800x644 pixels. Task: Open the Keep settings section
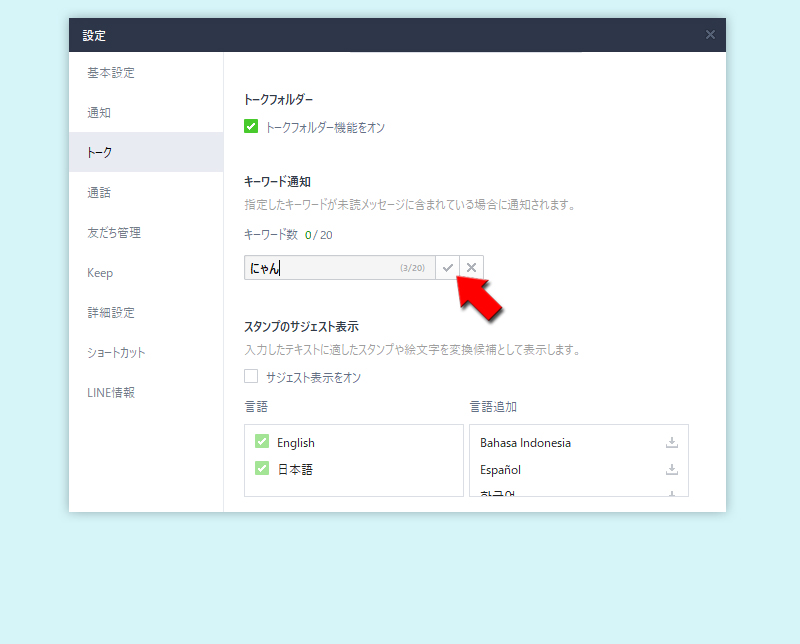point(101,272)
